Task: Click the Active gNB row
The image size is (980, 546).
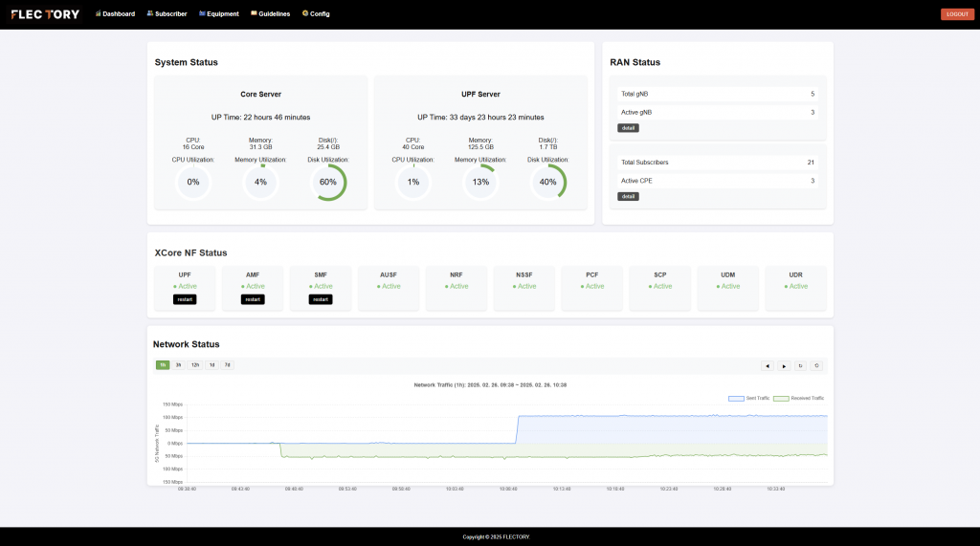Action: (x=718, y=113)
